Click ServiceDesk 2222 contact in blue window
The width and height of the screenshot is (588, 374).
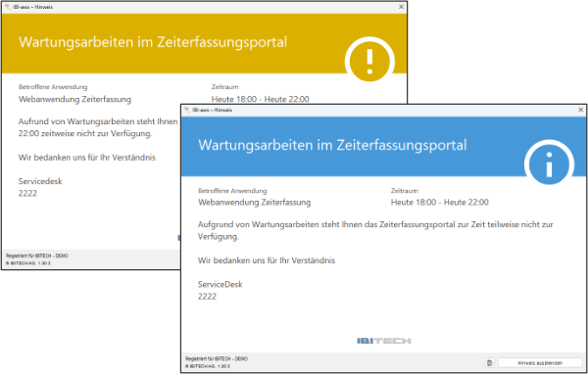(x=220, y=291)
